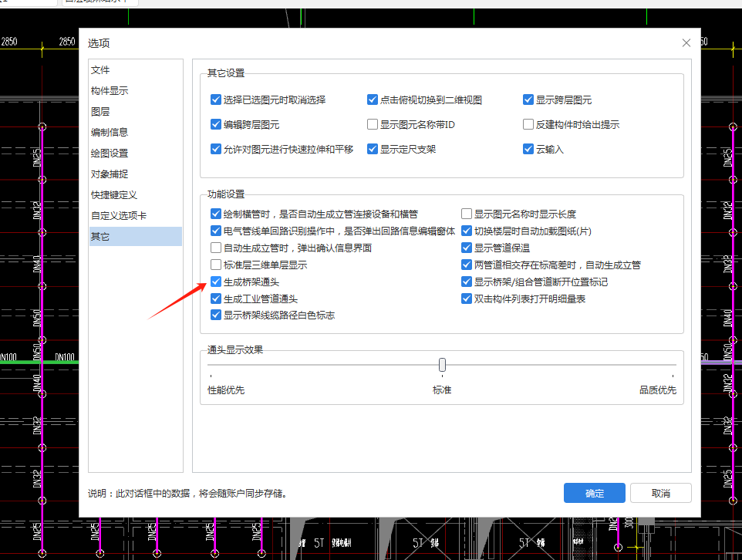Image resolution: width=742 pixels, height=560 pixels.
Task: Uncheck 显示管道保温
Action: click(467, 248)
